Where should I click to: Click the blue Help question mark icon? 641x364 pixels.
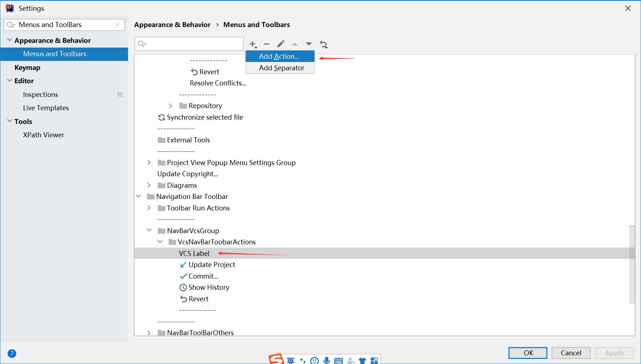point(12,354)
